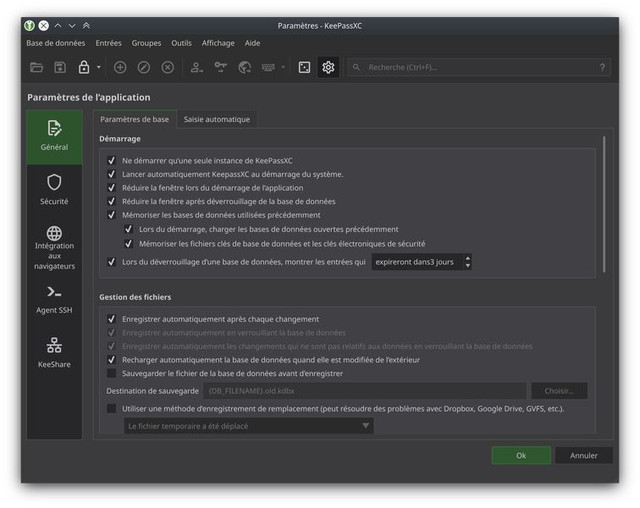Toggle Mémoriser les fichiers clés checkbox
Screen dimensions: 640x508
point(128,244)
